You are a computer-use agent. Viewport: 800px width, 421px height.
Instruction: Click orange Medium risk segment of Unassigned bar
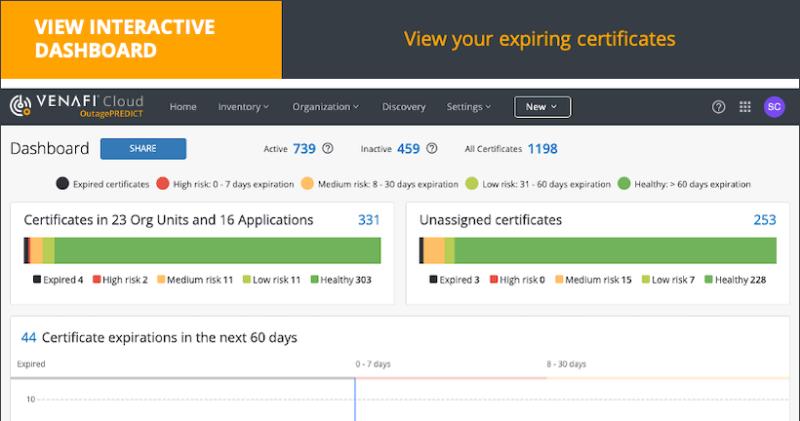434,251
